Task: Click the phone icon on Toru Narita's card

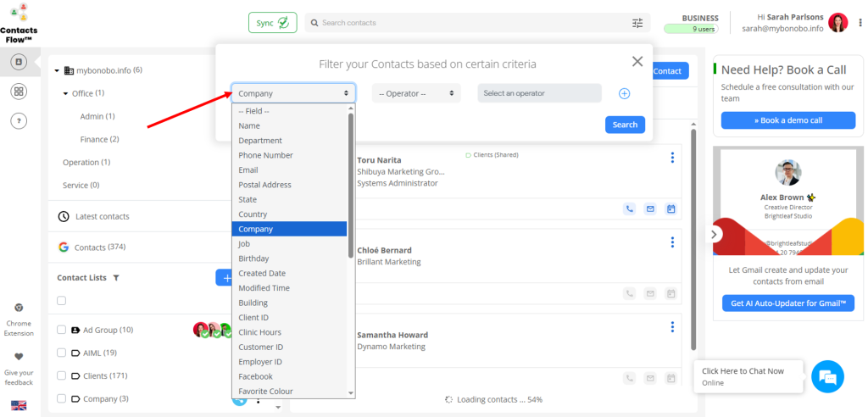Action: click(629, 208)
